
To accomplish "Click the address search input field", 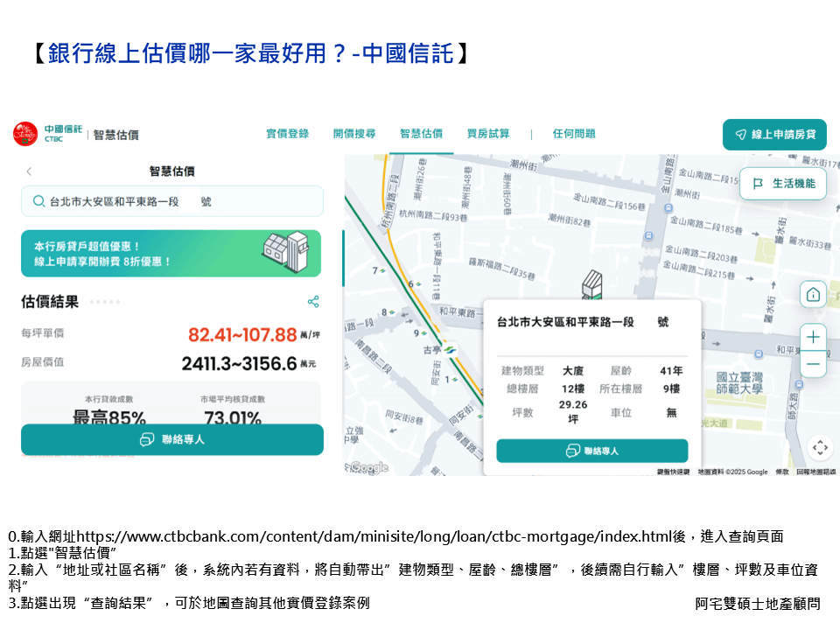I will (172, 201).
